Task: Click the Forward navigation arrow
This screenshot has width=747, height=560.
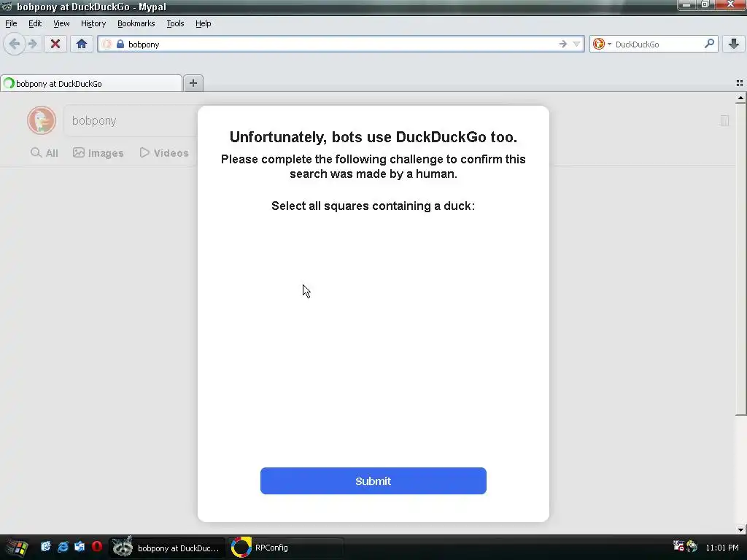Action: coord(32,44)
